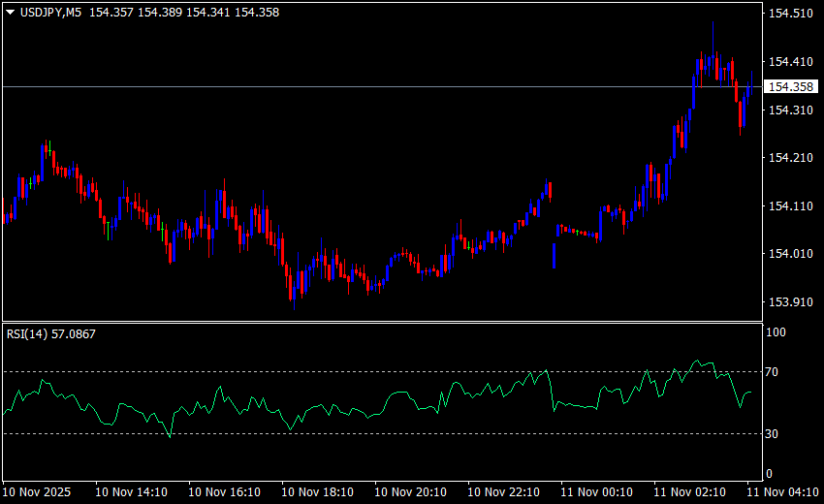This screenshot has height=504, width=824.
Task: Click the 154.510 price axis label
Action: point(789,14)
